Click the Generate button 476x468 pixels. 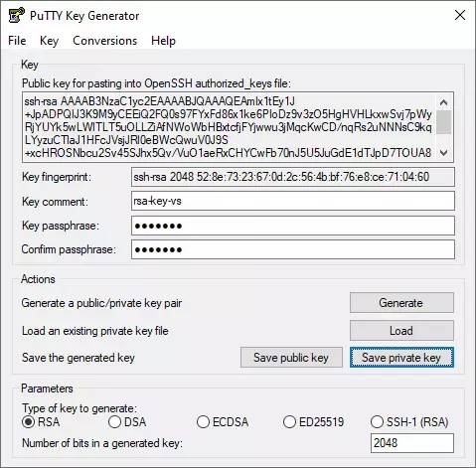[401, 303]
